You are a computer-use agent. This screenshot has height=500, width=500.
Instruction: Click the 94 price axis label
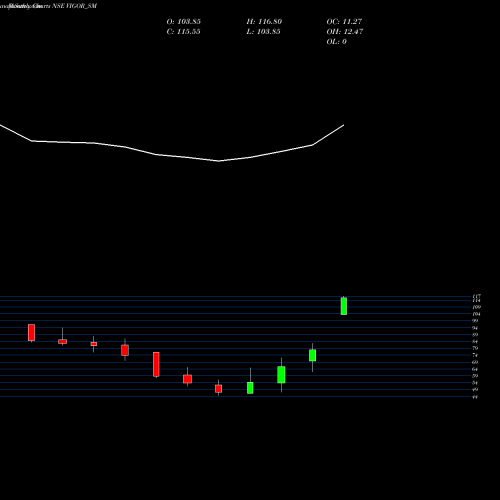[475, 328]
